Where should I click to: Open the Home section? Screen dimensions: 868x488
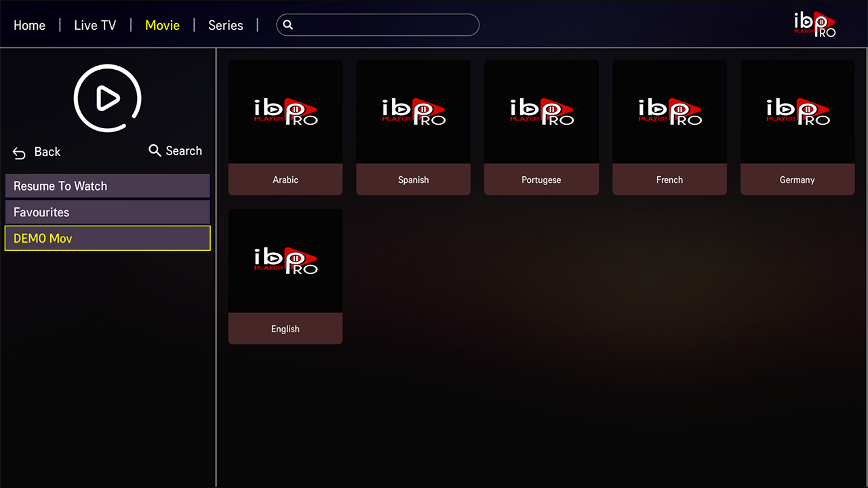click(x=29, y=24)
